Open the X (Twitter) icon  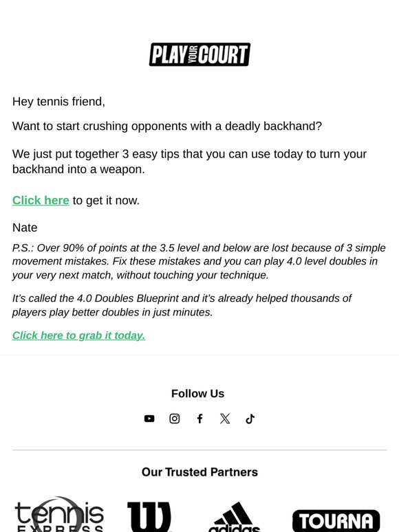click(x=225, y=419)
